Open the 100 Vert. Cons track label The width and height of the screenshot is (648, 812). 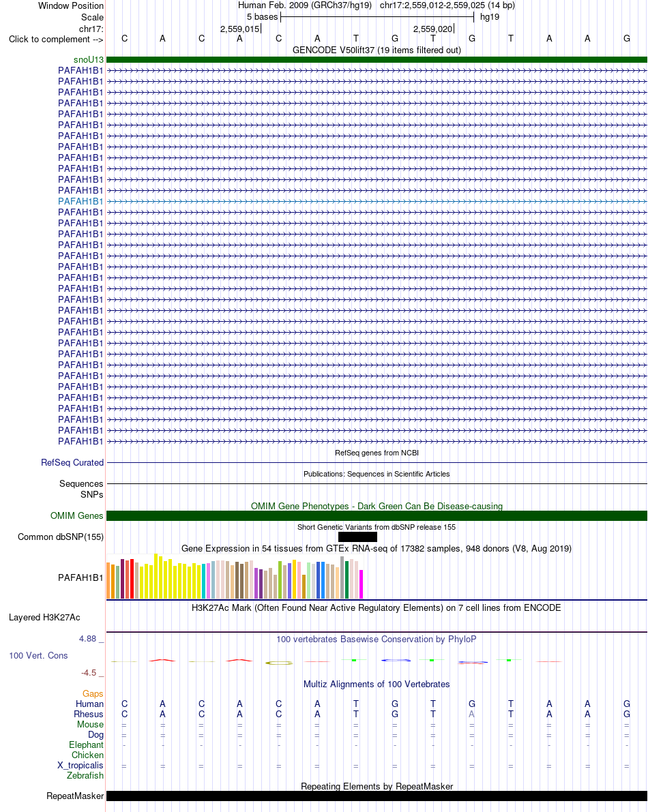point(38,656)
